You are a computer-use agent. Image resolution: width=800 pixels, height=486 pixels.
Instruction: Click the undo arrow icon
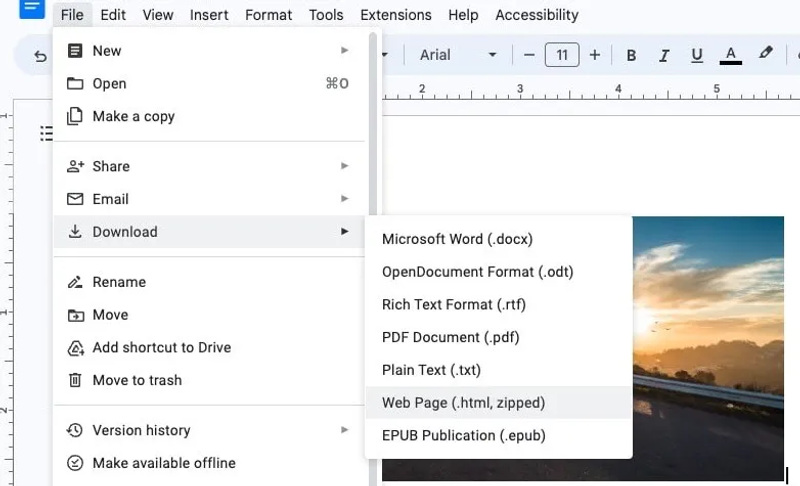(40, 56)
